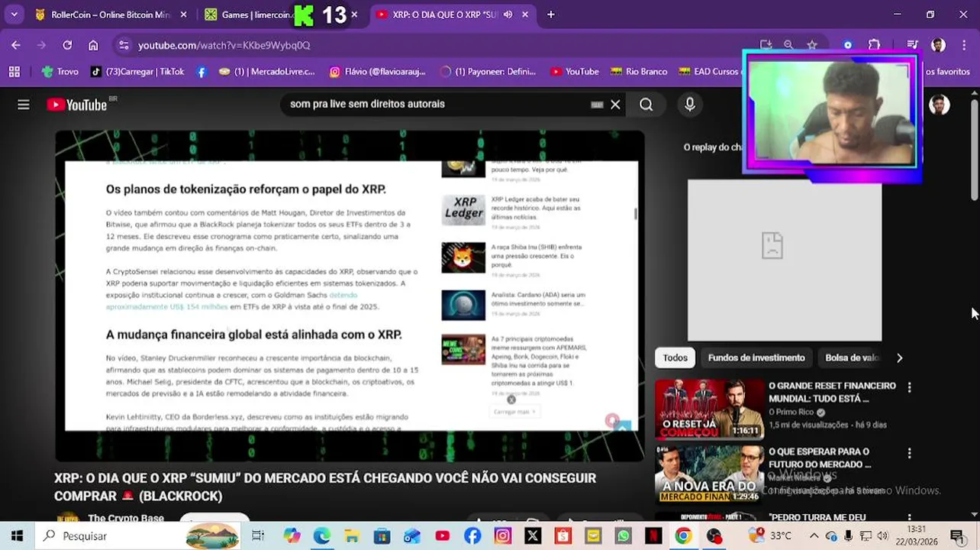Open the browser home page button
Image resolution: width=980 pixels, height=550 pixels.
[x=93, y=45]
